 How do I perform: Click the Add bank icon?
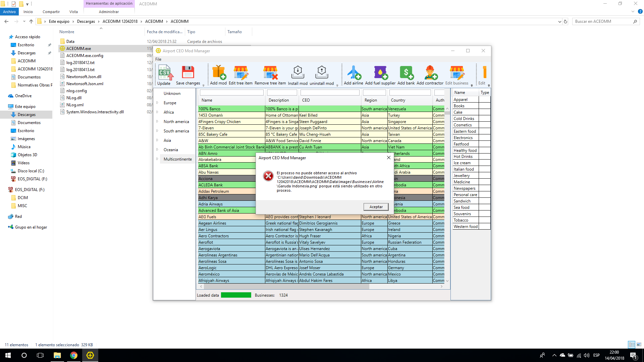(x=406, y=72)
